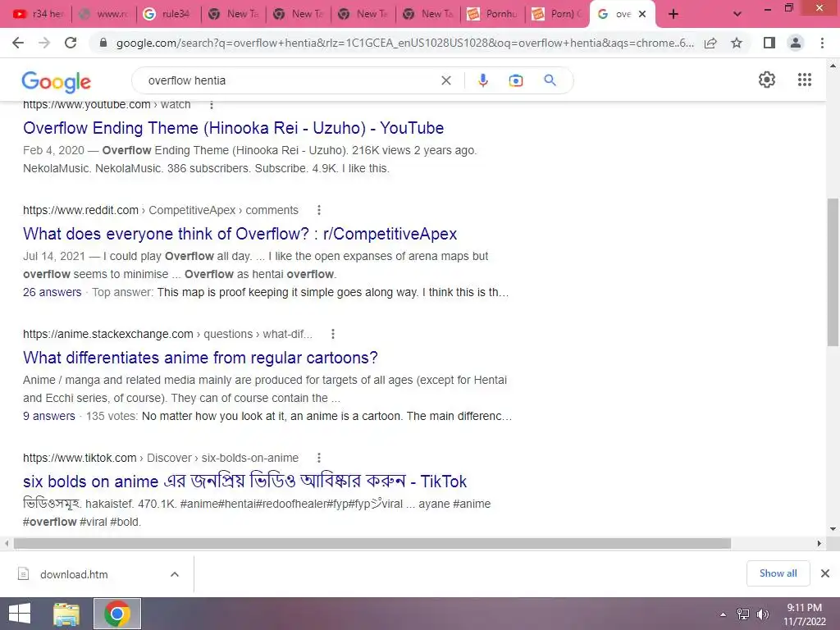View site info via the lock icon
840x630 pixels.
[103, 43]
